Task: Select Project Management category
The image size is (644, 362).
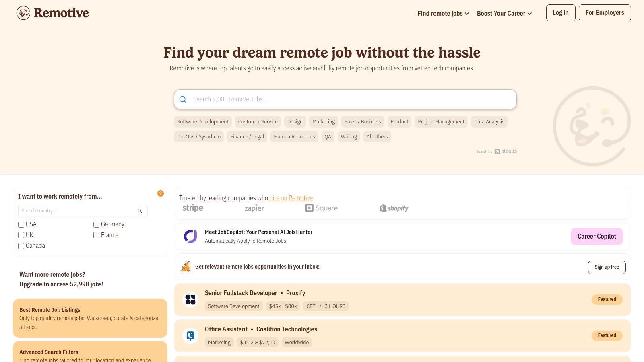Action: pos(441,122)
